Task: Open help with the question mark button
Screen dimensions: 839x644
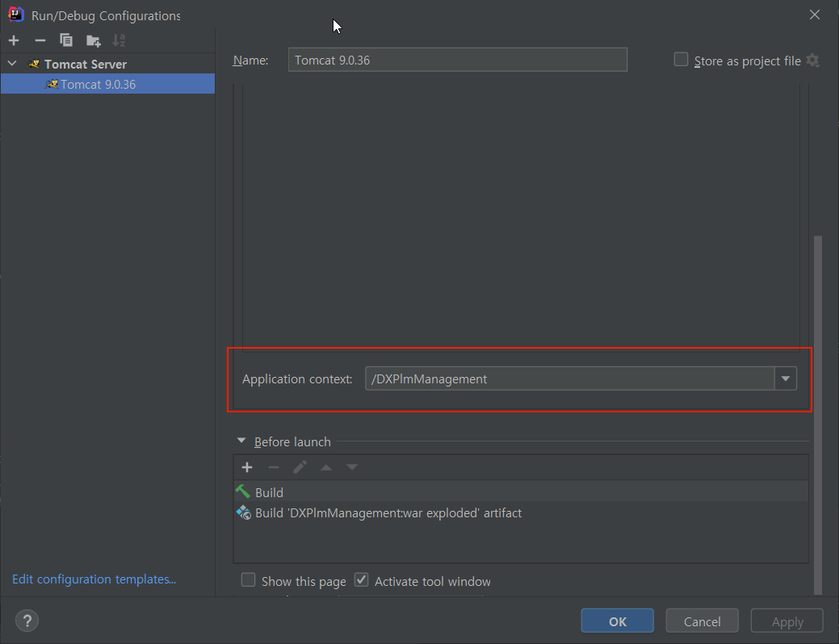Action: pos(27,621)
